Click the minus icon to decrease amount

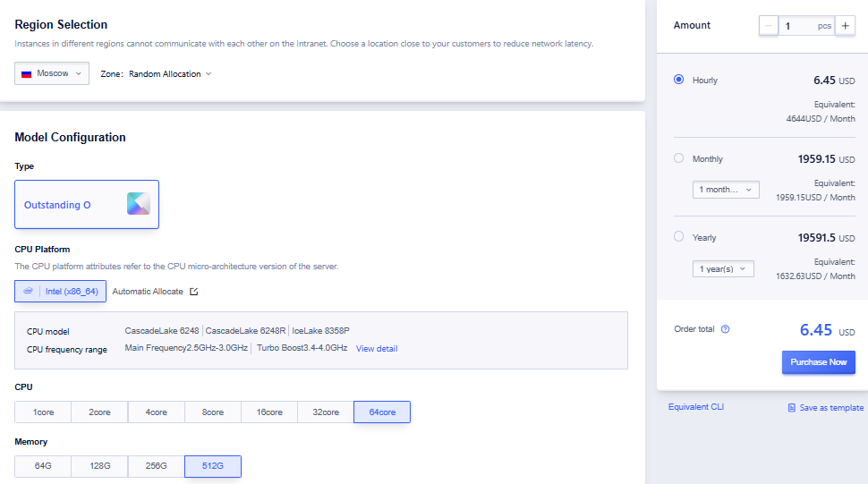pos(769,26)
